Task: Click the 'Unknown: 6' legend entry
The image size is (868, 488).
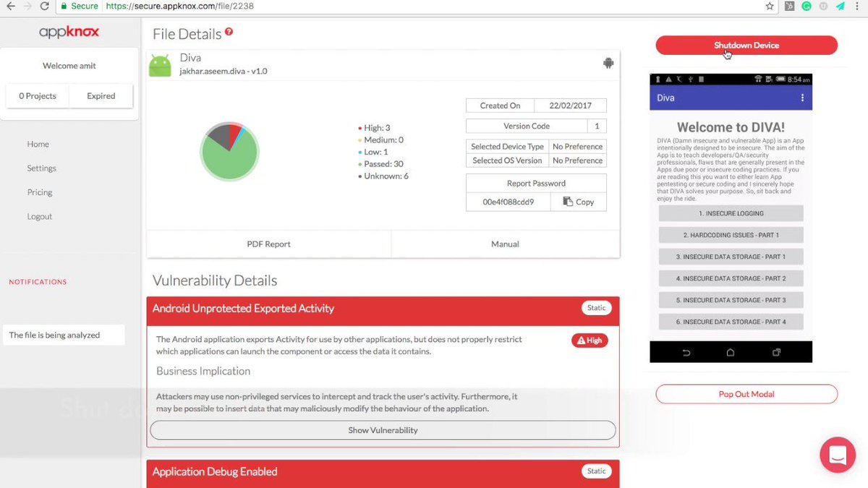Action: click(383, 176)
